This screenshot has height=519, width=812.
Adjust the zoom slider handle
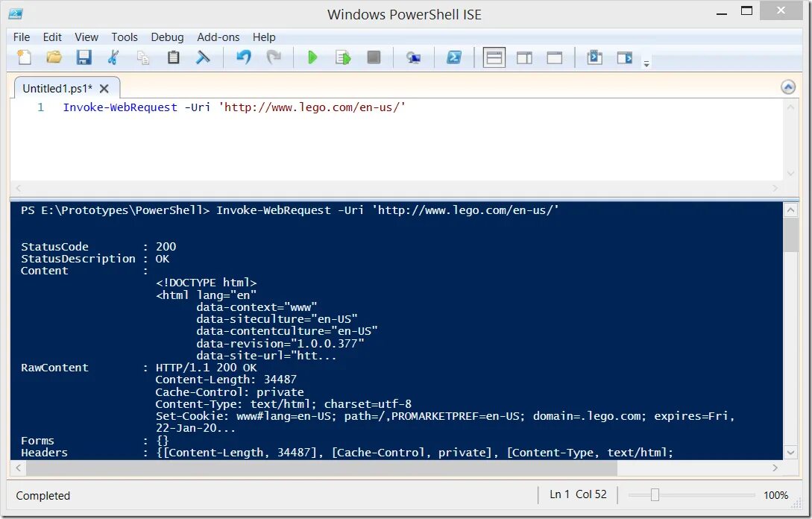point(655,495)
